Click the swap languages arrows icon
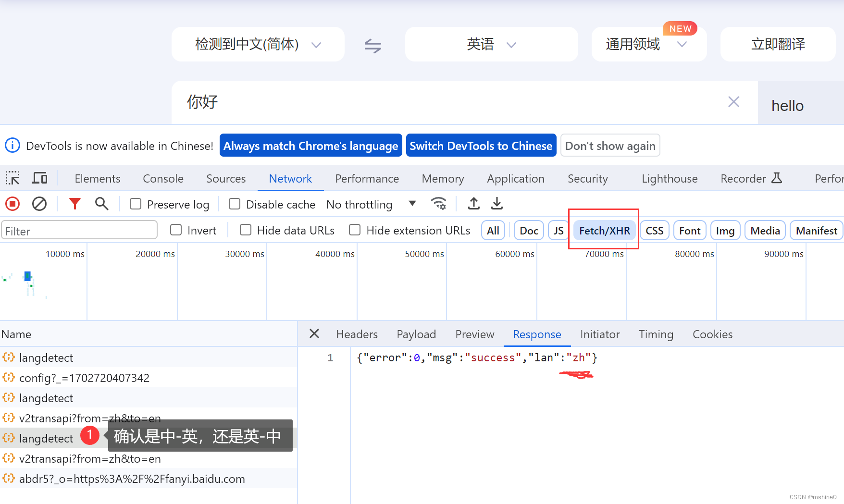 pyautogui.click(x=372, y=45)
